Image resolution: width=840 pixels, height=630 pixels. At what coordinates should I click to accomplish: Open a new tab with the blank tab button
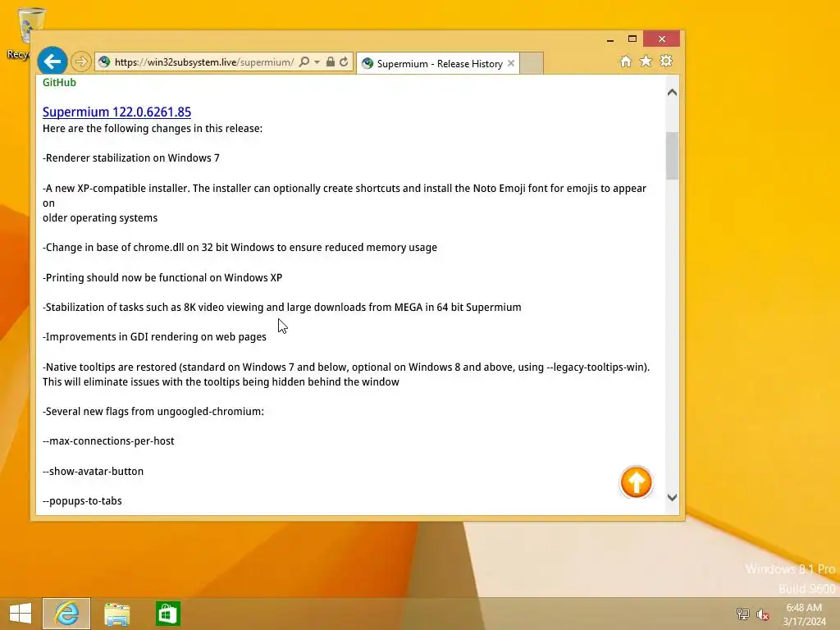(532, 63)
